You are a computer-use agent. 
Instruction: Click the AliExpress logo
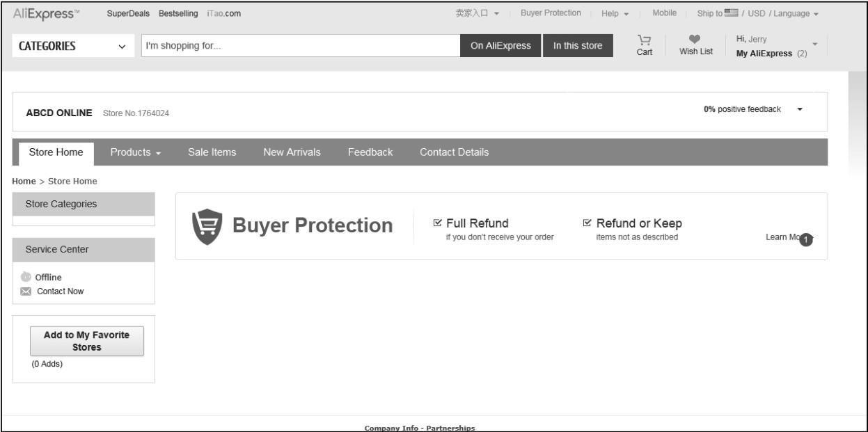click(46, 14)
